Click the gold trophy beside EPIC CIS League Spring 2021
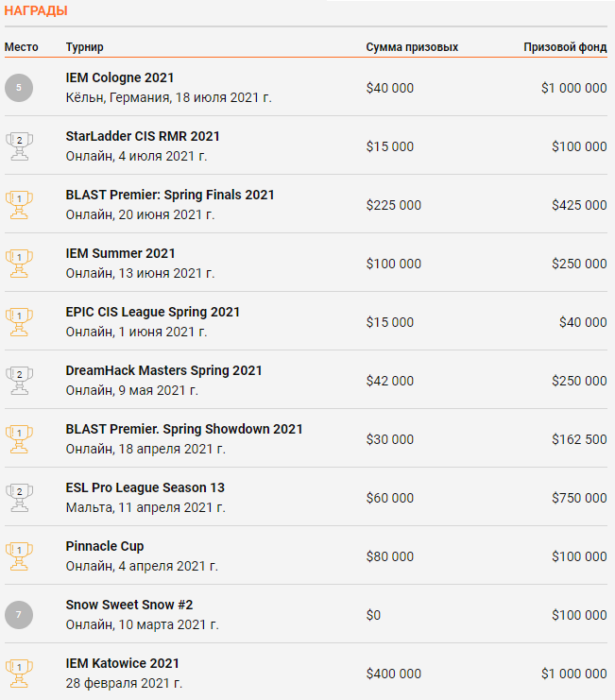This screenshot has width=615, height=700. 19,321
